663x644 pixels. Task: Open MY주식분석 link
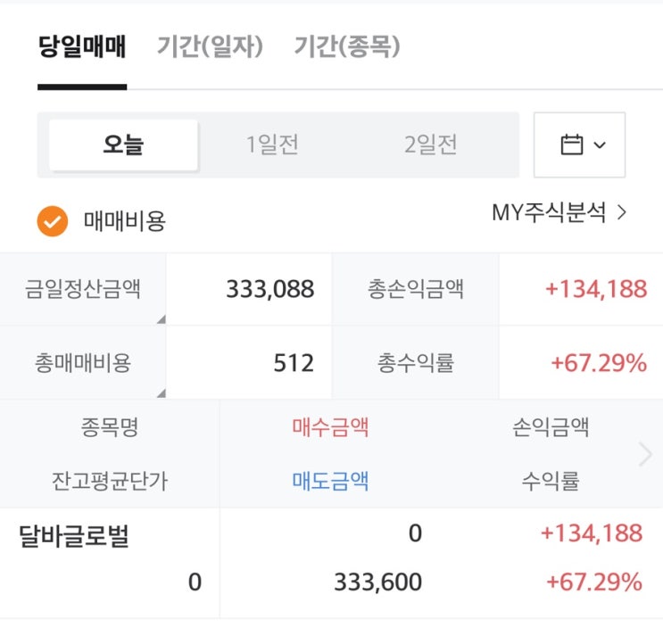[x=550, y=212]
